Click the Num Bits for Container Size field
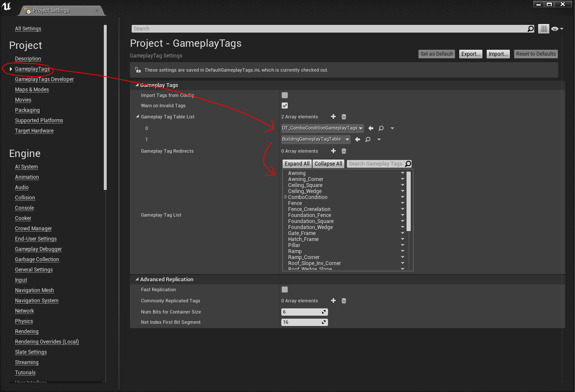 click(x=301, y=312)
